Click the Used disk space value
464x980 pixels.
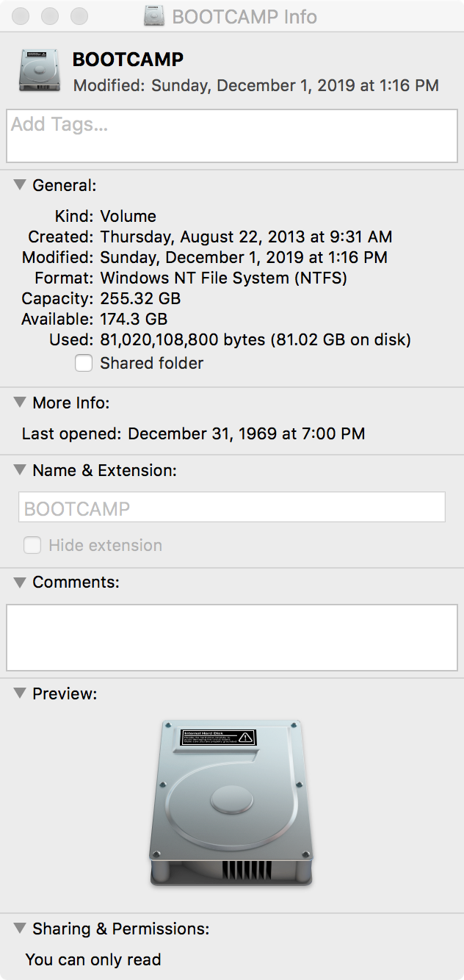[255, 339]
